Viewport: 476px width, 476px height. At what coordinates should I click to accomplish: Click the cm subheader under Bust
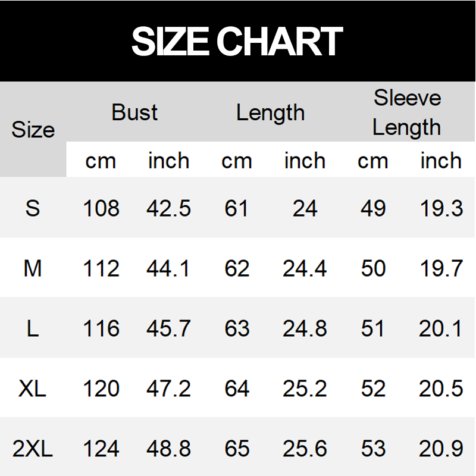(x=101, y=161)
